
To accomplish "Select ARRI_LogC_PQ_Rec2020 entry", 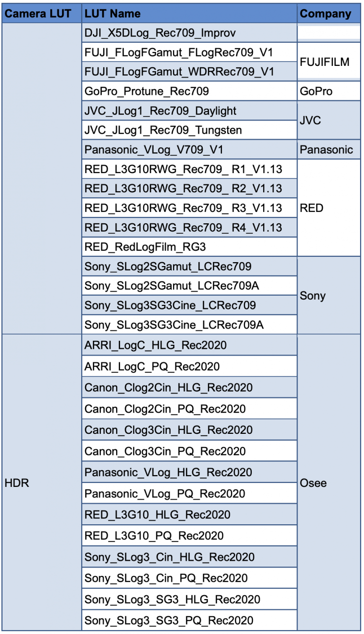I will pyautogui.click(x=152, y=366).
